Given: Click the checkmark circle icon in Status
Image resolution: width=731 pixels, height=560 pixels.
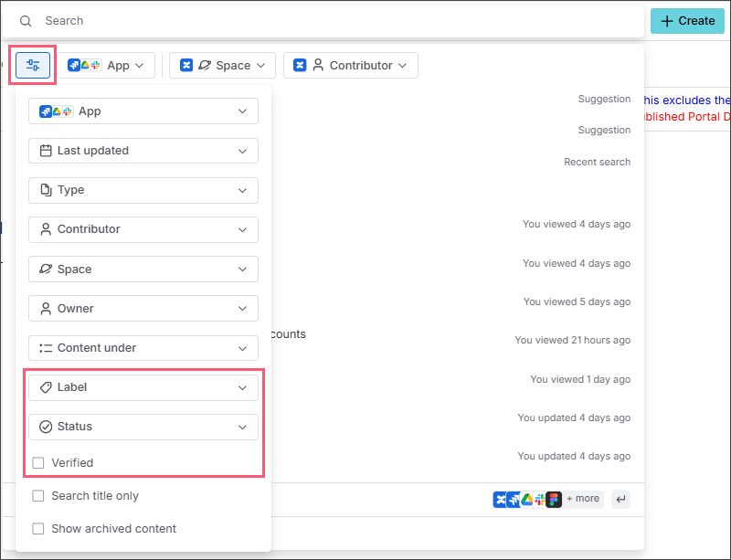Looking at the screenshot, I should [46, 427].
